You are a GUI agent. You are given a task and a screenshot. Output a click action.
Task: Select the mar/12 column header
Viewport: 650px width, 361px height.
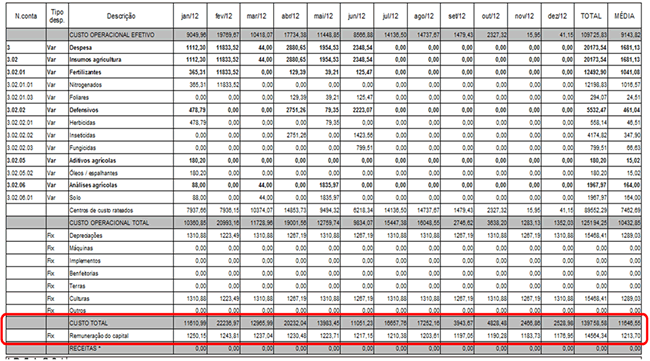(x=257, y=16)
